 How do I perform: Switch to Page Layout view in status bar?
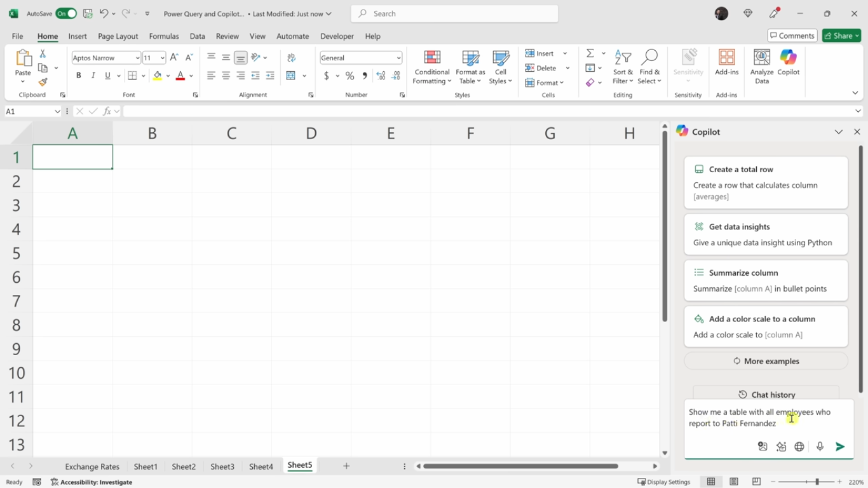734,482
